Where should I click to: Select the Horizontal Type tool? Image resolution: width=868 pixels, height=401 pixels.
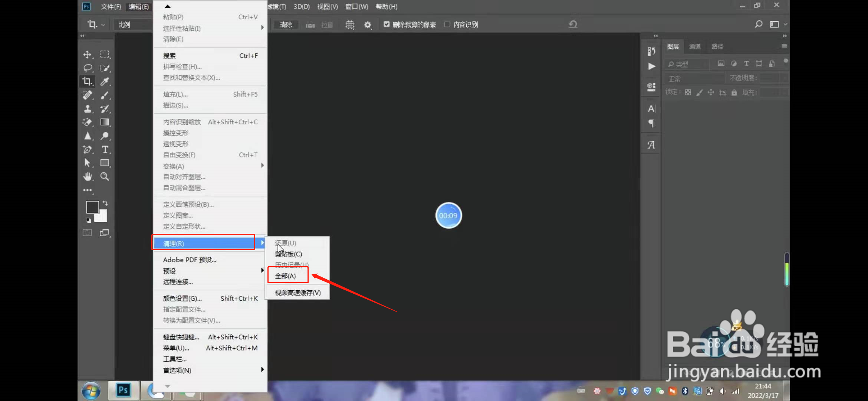pyautogui.click(x=105, y=150)
